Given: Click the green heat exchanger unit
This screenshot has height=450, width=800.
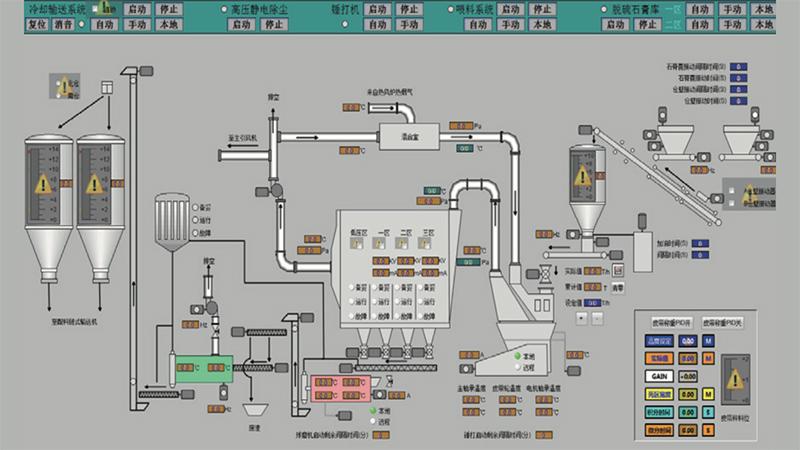Looking at the screenshot, I should (x=204, y=369).
